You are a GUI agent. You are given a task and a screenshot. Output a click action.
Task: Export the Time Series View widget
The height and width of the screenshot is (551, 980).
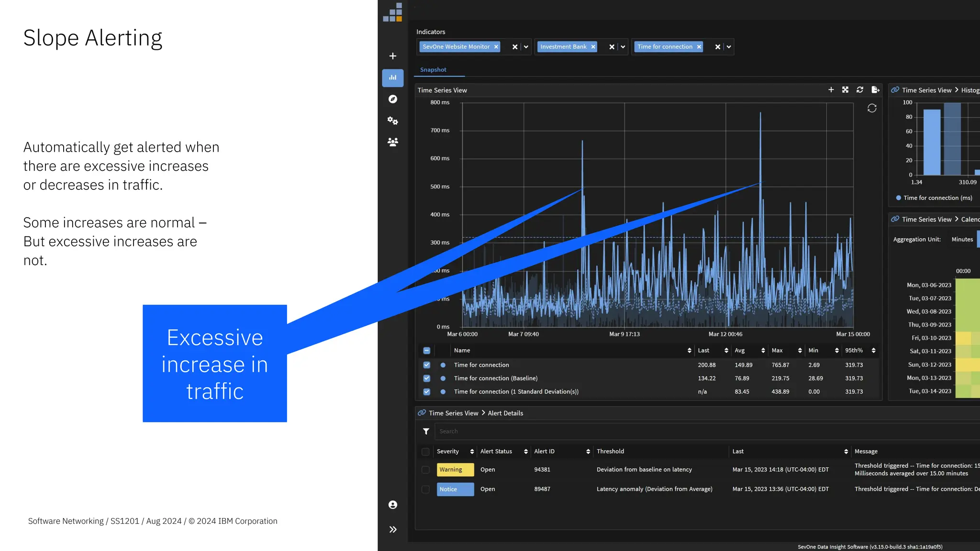pyautogui.click(x=875, y=90)
